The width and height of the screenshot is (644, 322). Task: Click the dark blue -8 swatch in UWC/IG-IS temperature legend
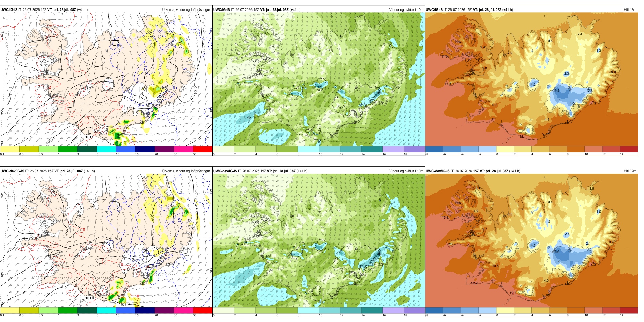434,149
